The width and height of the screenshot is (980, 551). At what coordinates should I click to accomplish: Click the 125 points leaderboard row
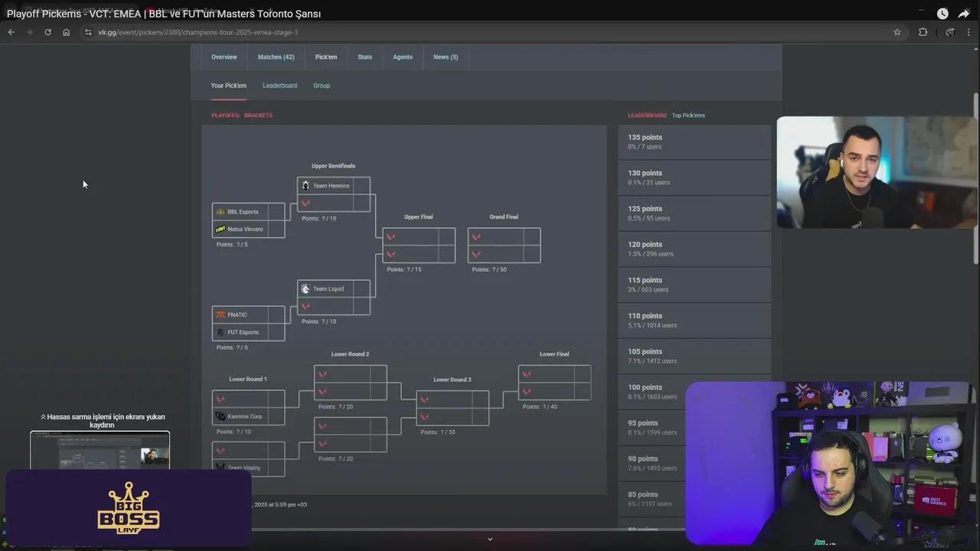click(694, 213)
